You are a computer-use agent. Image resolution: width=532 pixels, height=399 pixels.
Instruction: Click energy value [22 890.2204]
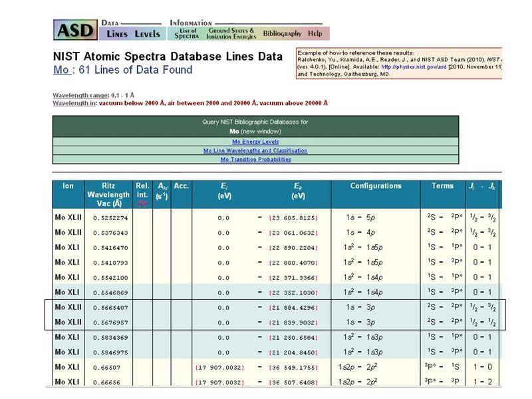(293, 248)
